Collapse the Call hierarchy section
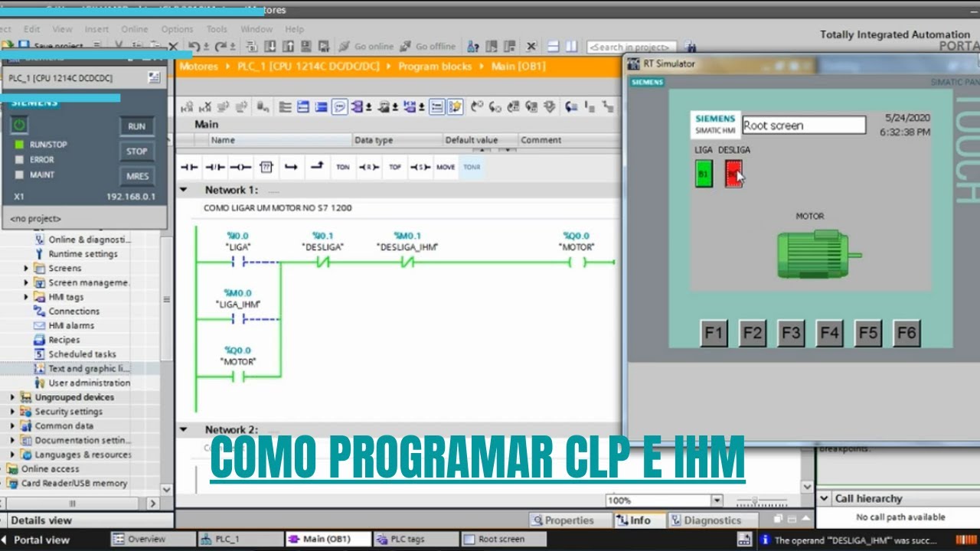Viewport: 980px width, 551px height. [x=825, y=498]
